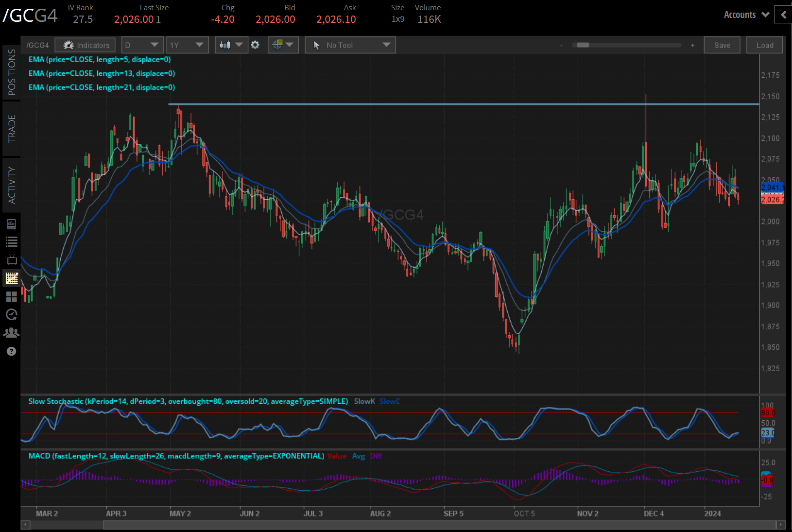Image resolution: width=792 pixels, height=532 pixels.
Task: Open the help question mark icon
Action: [x=12, y=351]
